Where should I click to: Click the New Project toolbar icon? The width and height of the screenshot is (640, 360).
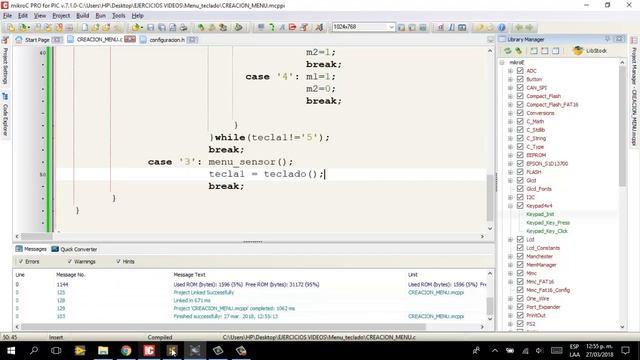11,27
